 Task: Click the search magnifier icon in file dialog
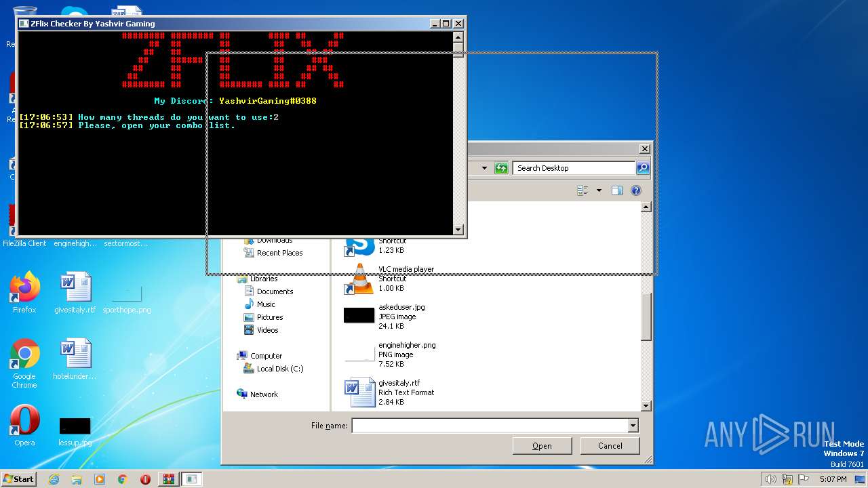[643, 168]
